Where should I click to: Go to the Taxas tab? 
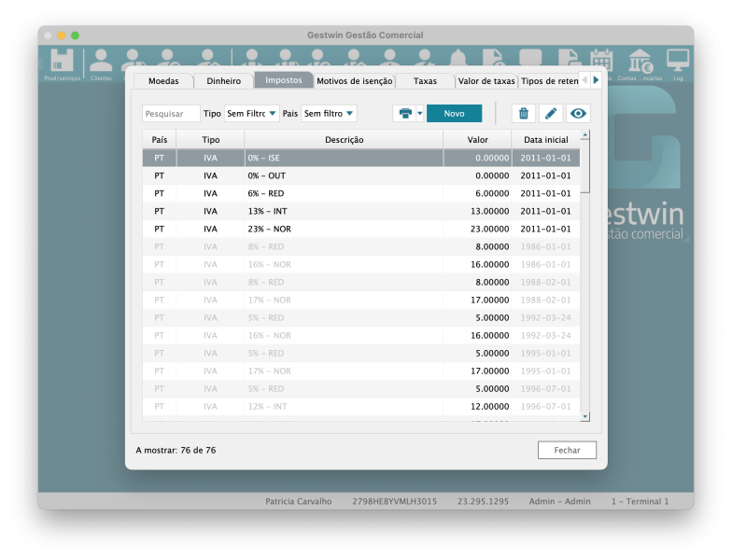425,81
